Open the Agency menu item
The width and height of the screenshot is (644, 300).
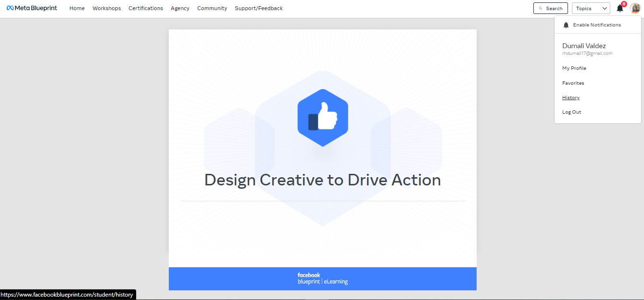click(x=180, y=8)
